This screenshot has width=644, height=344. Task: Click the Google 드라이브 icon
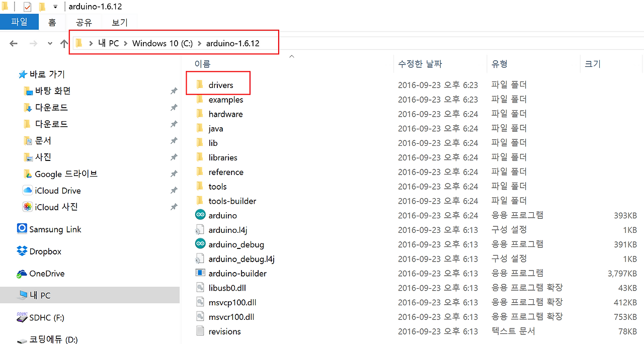click(28, 174)
